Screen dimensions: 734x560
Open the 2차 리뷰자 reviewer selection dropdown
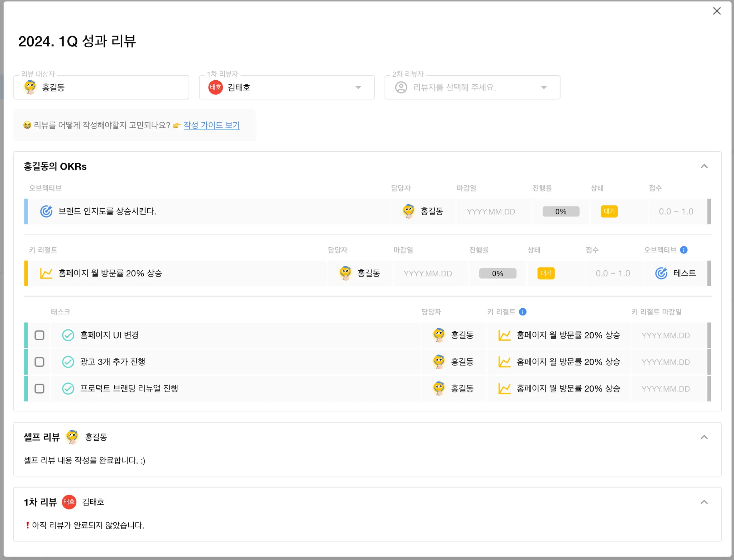(472, 87)
